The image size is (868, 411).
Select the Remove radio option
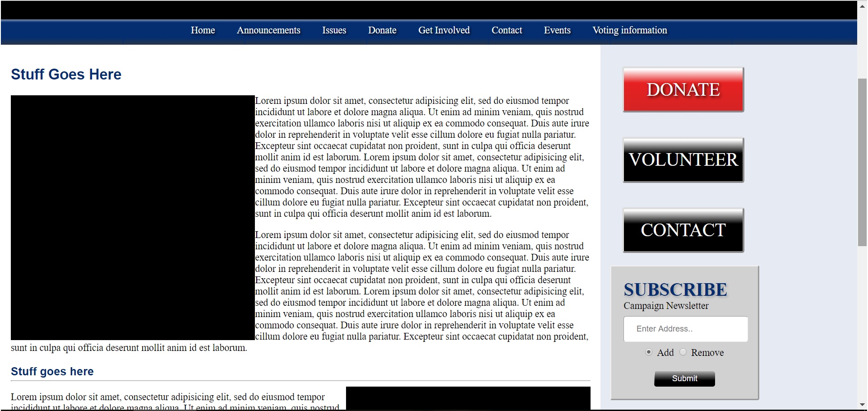(x=683, y=352)
